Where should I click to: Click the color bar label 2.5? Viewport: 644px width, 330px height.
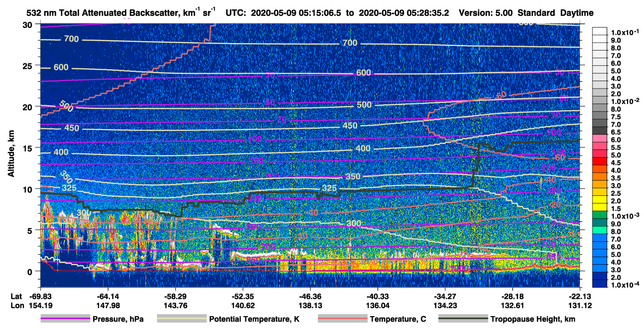[616, 193]
